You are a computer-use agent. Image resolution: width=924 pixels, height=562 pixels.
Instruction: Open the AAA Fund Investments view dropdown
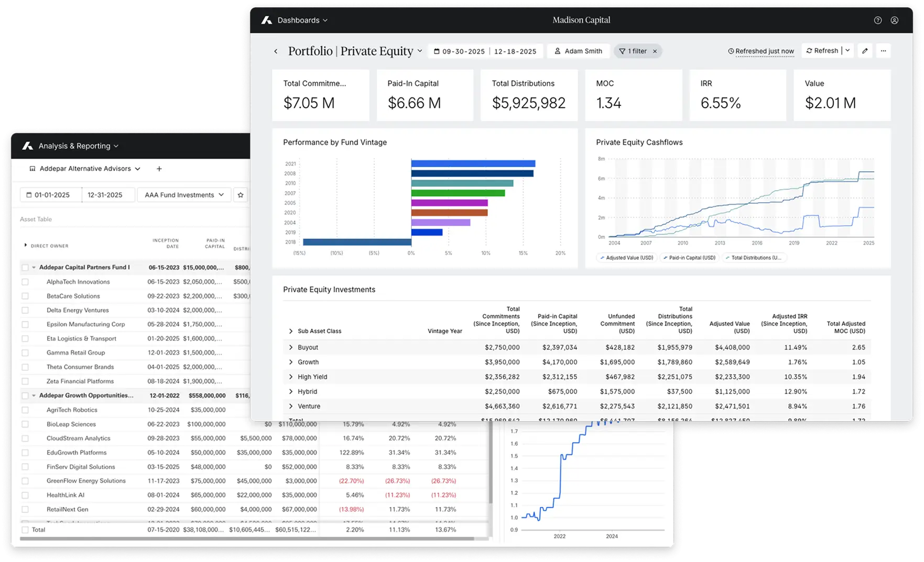point(184,195)
